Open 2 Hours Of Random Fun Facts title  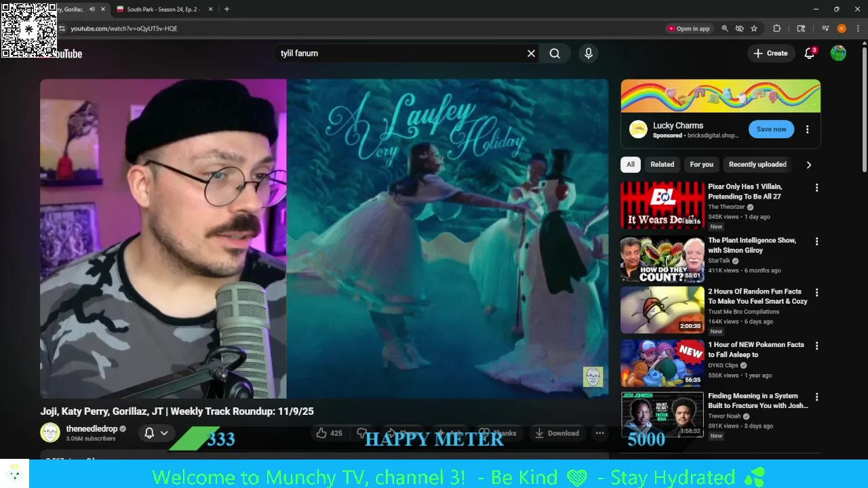point(757,296)
